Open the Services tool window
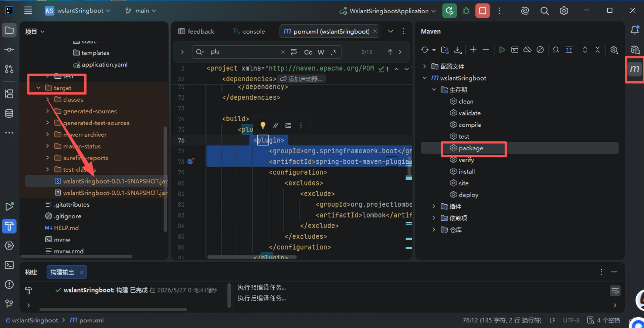Screen dimensions: 644x328 9,246
